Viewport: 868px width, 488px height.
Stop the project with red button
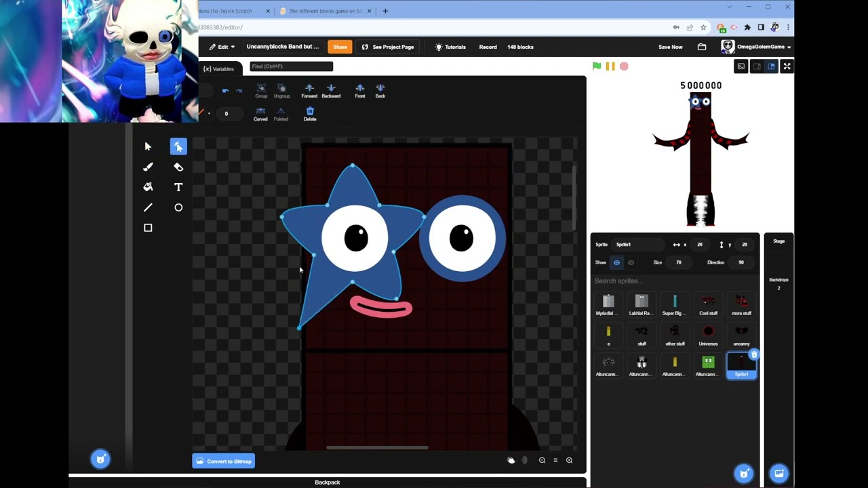[624, 66]
